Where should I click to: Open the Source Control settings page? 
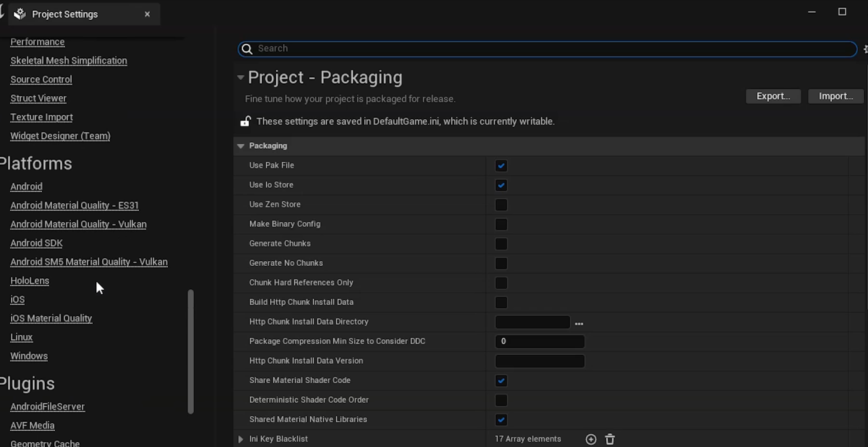41,80
